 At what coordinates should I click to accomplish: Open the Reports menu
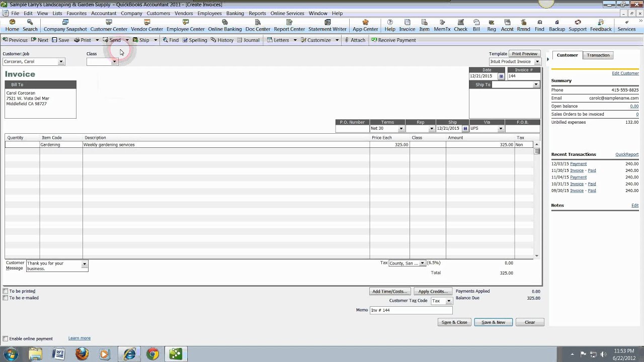(x=257, y=14)
